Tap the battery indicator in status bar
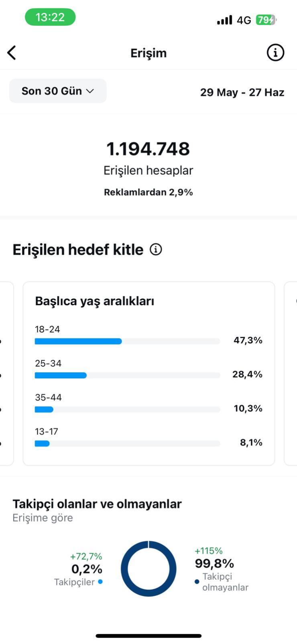The height and width of the screenshot is (644, 297). (x=266, y=20)
